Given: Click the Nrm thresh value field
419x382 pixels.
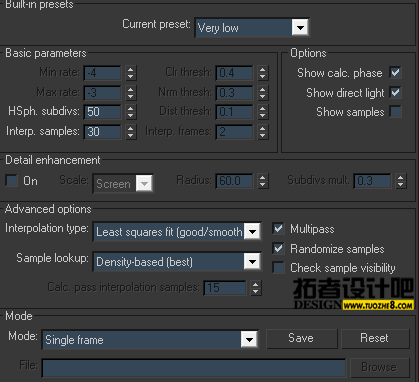Looking at the screenshot, I should tap(234, 93).
